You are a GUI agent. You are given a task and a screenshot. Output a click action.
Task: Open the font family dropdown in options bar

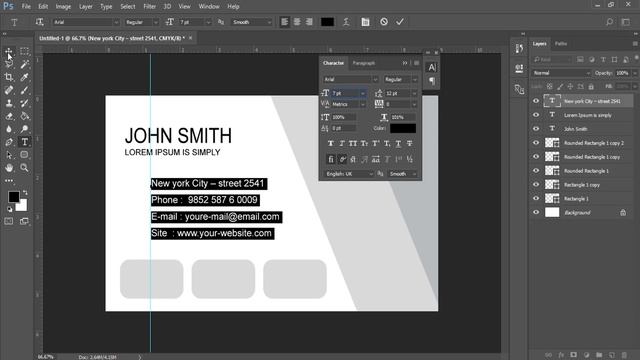coord(116,22)
